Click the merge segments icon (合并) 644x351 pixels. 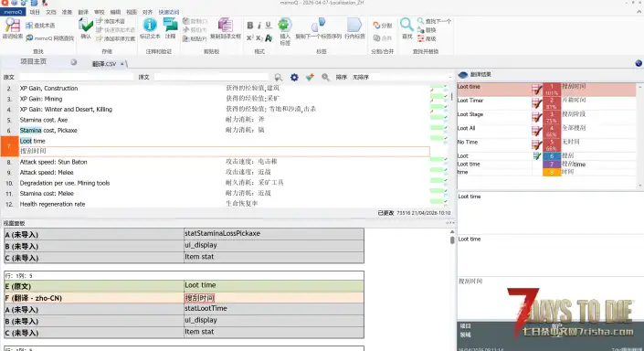click(376, 38)
